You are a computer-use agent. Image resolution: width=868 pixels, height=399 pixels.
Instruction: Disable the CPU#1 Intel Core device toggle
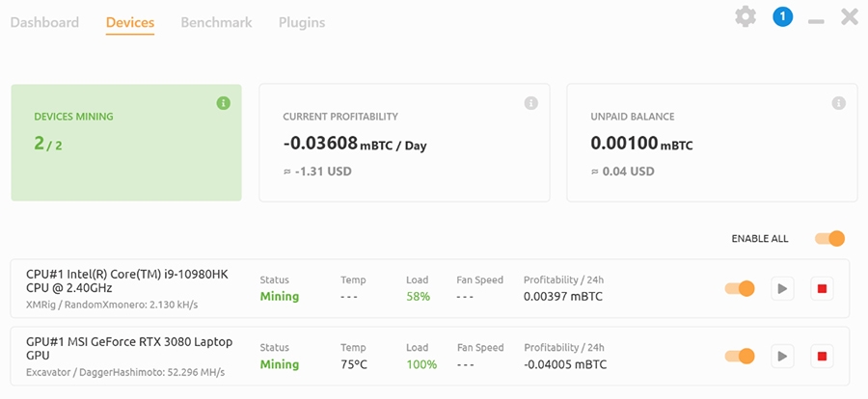[740, 288]
